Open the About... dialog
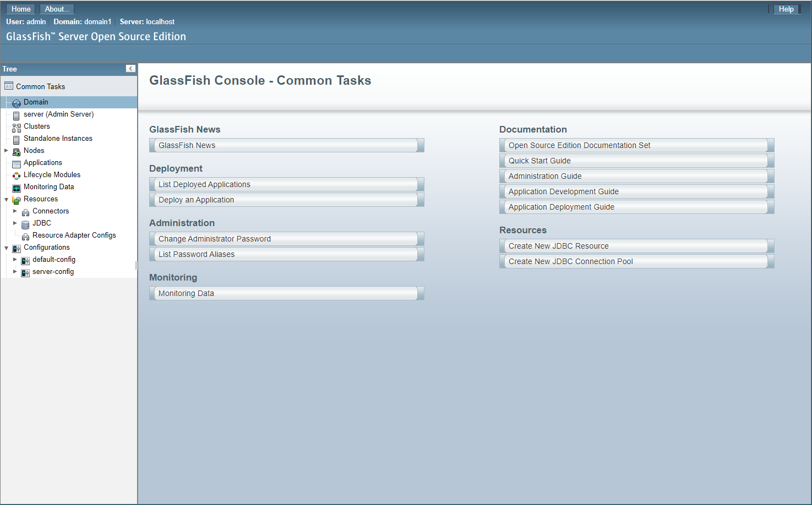The width and height of the screenshot is (812, 505). pos(57,9)
